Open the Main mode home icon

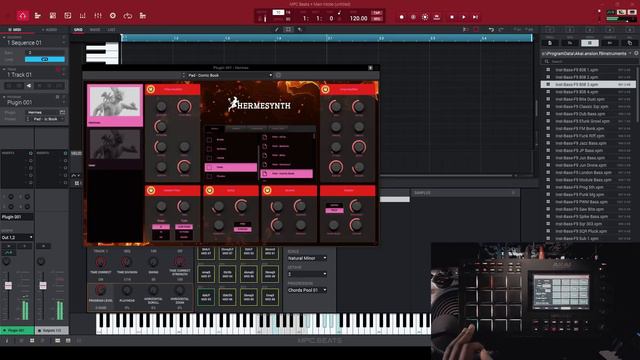pyautogui.click(x=22, y=16)
